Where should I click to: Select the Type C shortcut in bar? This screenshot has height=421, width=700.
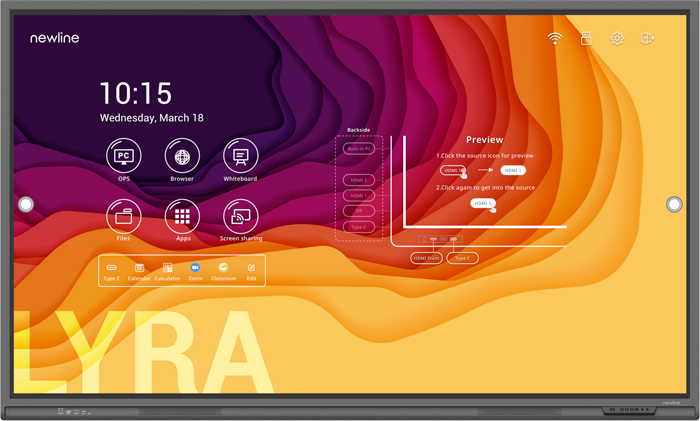111,268
